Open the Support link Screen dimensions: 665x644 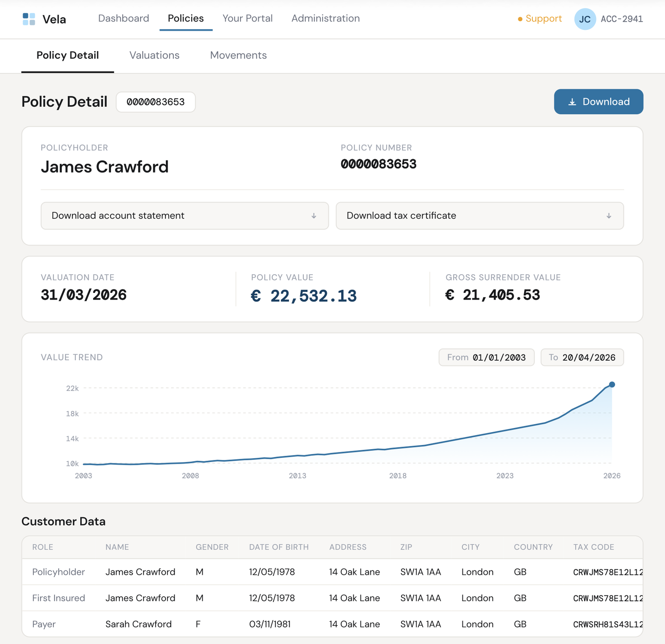[543, 19]
